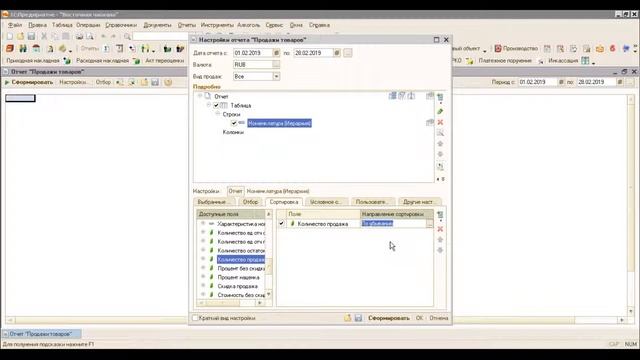Click Сформировать in the report window toolbar
The image size is (640, 360).
click(x=29, y=82)
